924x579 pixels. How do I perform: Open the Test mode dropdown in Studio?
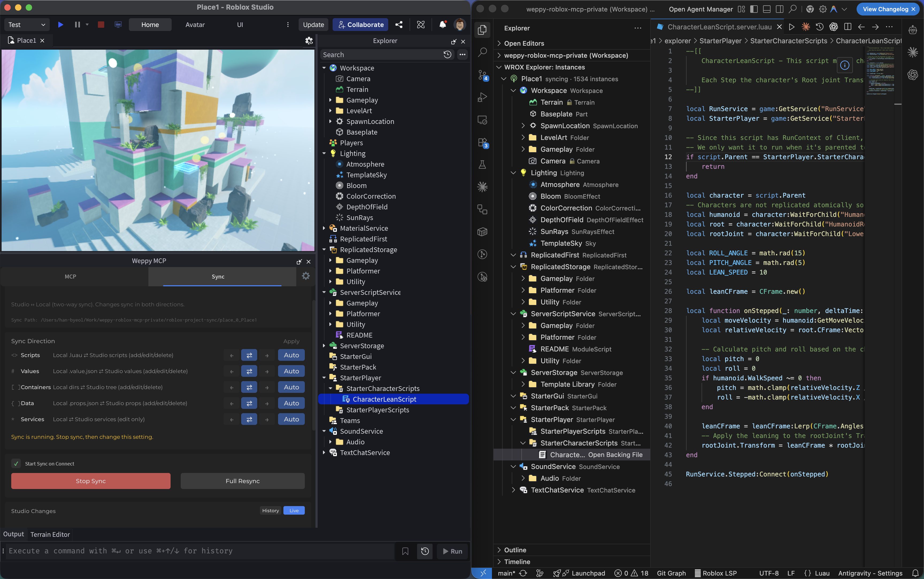coord(26,24)
